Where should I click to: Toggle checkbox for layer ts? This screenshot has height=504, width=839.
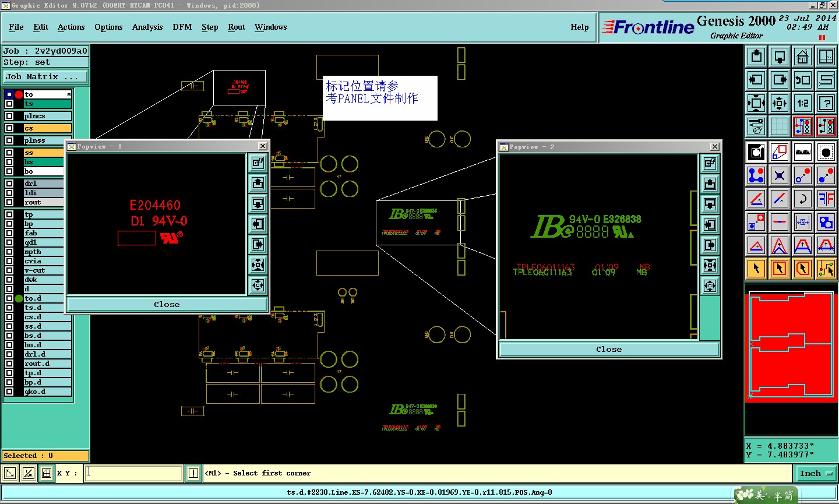pyautogui.click(x=9, y=104)
